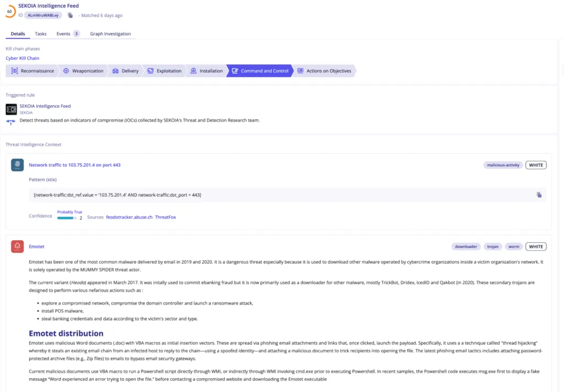Select the Weaponization kill chain phase
The image size is (564, 392).
84,71
